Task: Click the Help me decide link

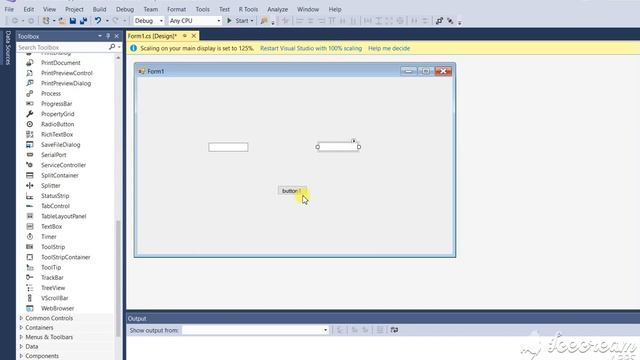Action: (389, 48)
